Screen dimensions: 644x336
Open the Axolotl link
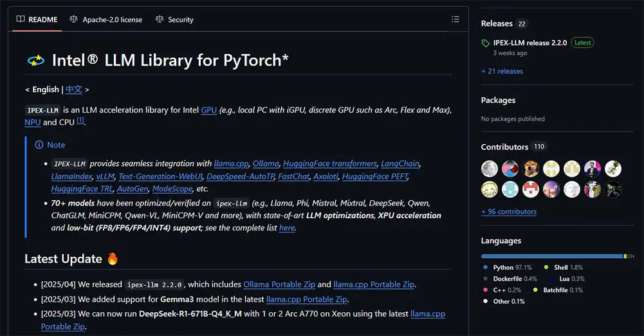point(326,176)
